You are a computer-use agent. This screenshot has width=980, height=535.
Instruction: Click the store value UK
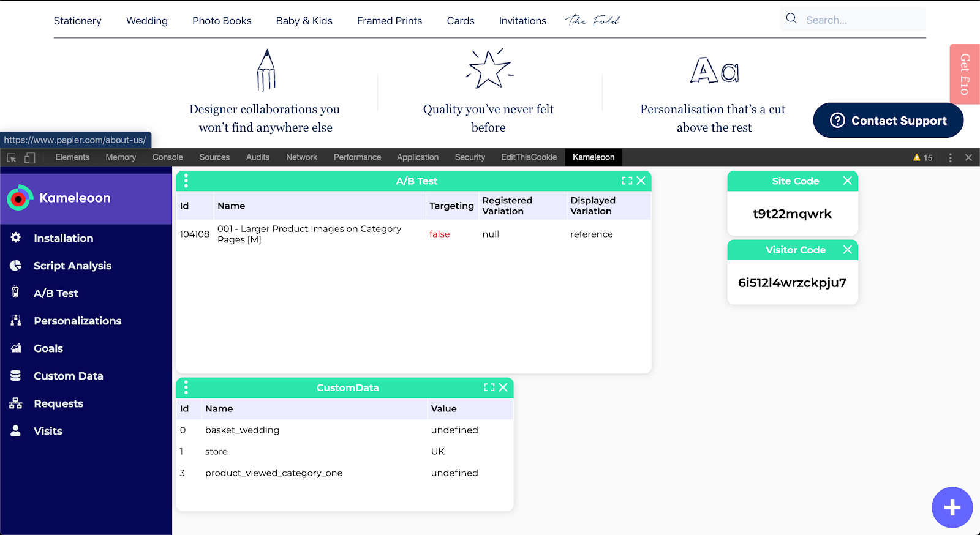click(438, 451)
